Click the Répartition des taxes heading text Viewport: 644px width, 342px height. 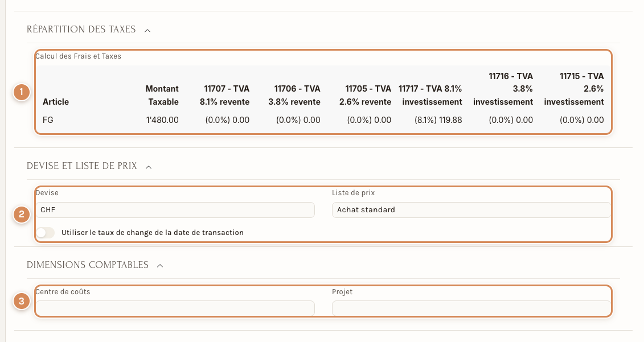[x=81, y=30]
